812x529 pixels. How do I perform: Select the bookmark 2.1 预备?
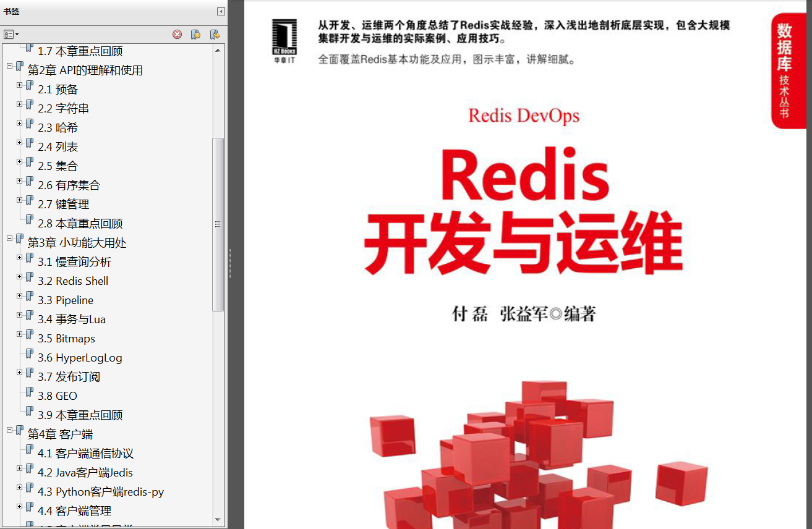coord(58,90)
